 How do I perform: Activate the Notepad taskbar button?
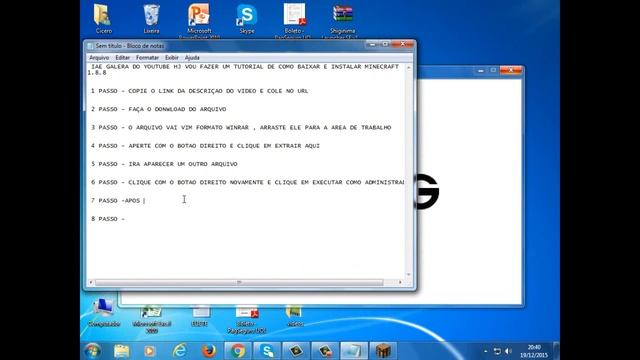click(x=353, y=351)
